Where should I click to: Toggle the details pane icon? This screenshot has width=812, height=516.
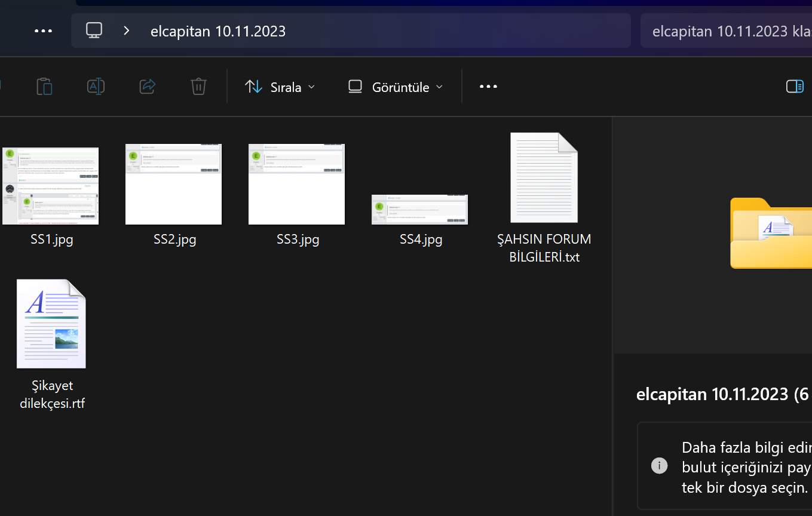click(x=795, y=87)
